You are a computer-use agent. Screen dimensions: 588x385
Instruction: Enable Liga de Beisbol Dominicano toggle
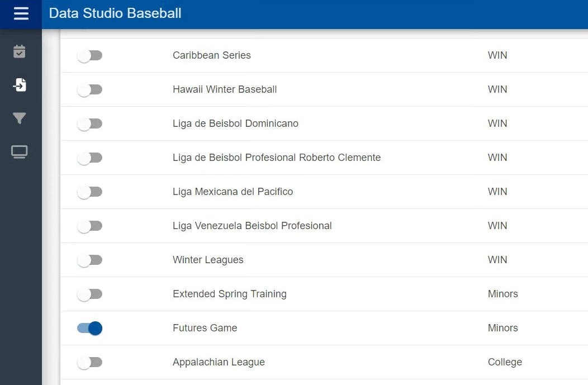(x=89, y=123)
